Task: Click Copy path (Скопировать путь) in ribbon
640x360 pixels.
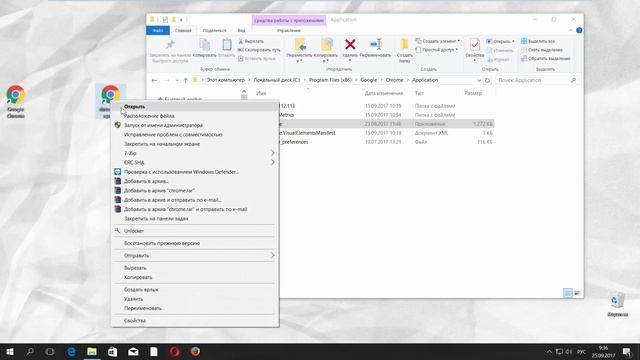Action: pos(259,50)
